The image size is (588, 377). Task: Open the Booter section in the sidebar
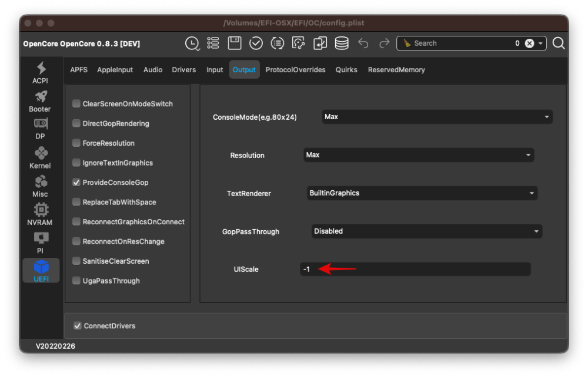pyautogui.click(x=40, y=102)
